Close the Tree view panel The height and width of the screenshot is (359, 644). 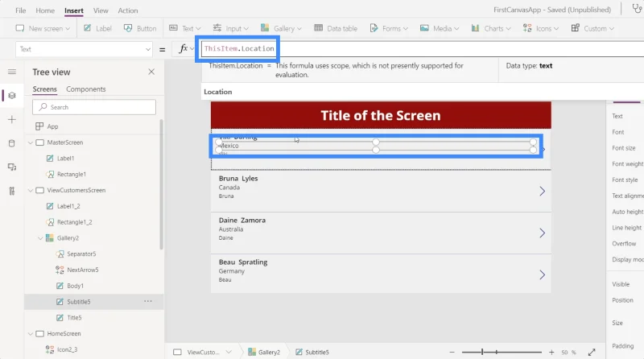151,72
